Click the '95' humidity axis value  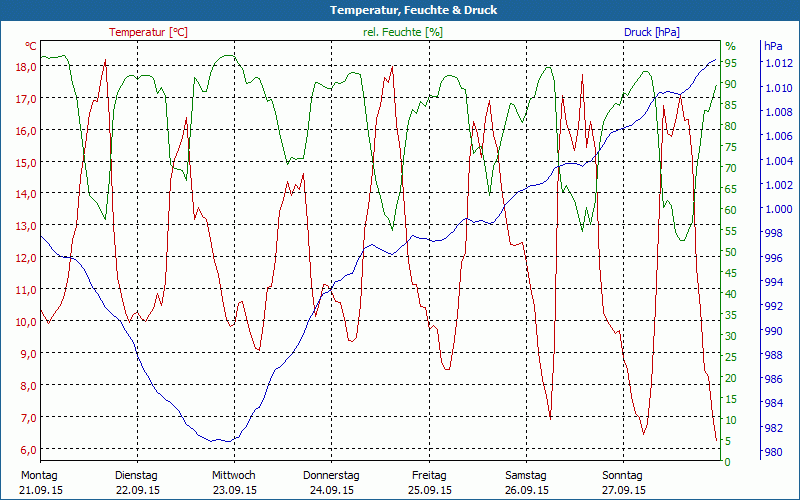click(x=731, y=63)
